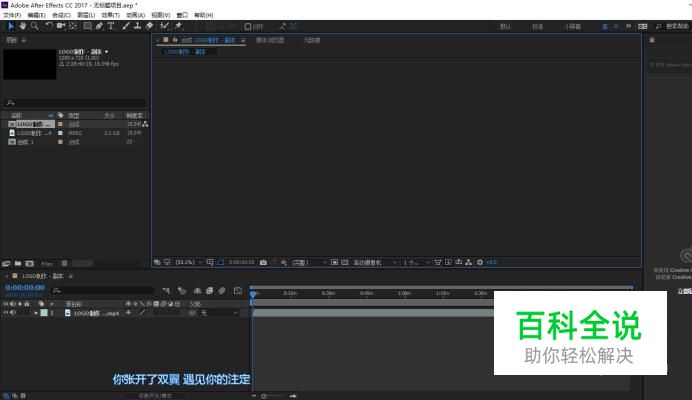Select the Rectangle shape tool

click(88, 26)
